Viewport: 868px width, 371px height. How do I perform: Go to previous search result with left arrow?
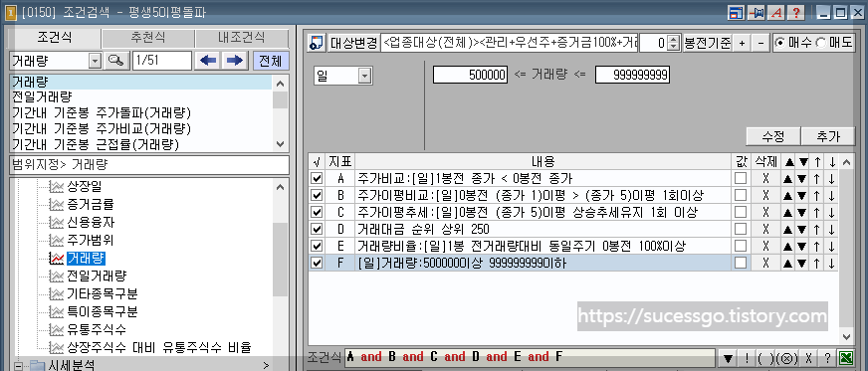(208, 61)
